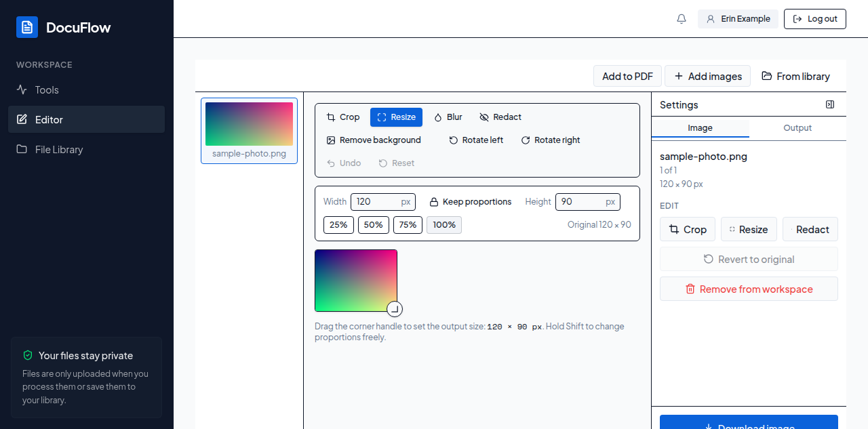Click the Height input field
The width and height of the screenshot is (868, 429).
588,201
